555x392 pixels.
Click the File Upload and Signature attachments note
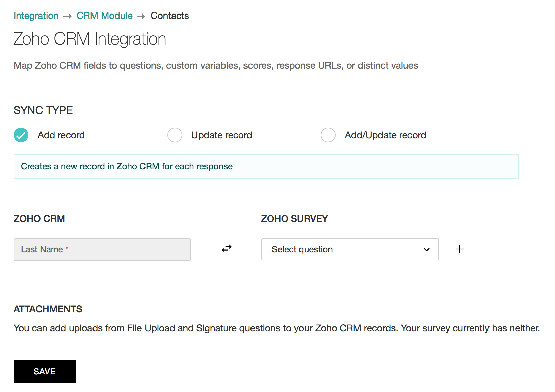(277, 328)
